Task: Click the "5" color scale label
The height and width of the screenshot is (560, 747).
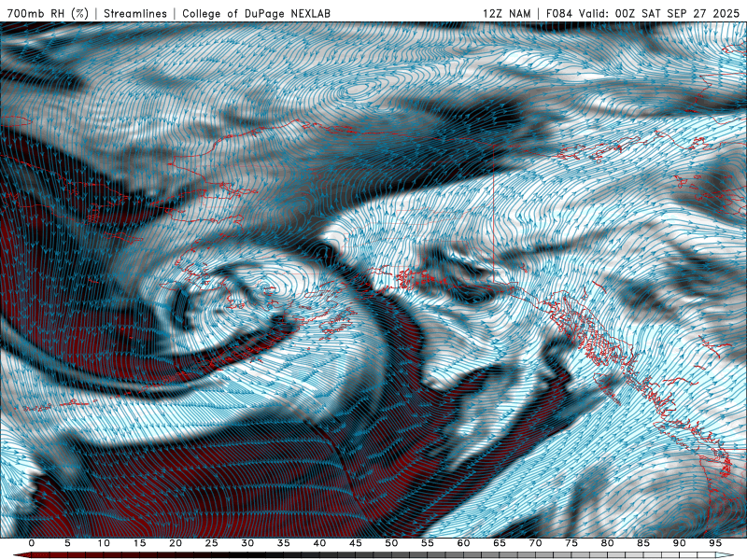Action: tap(67, 543)
